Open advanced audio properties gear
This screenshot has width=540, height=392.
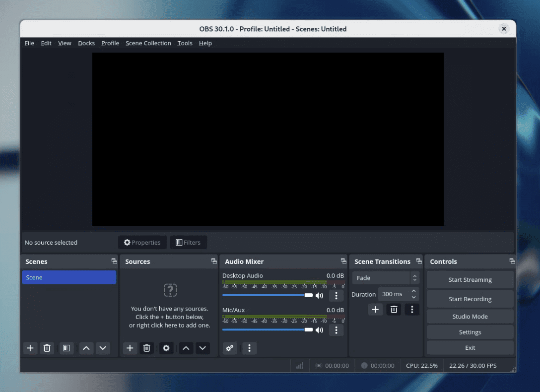[229, 348]
